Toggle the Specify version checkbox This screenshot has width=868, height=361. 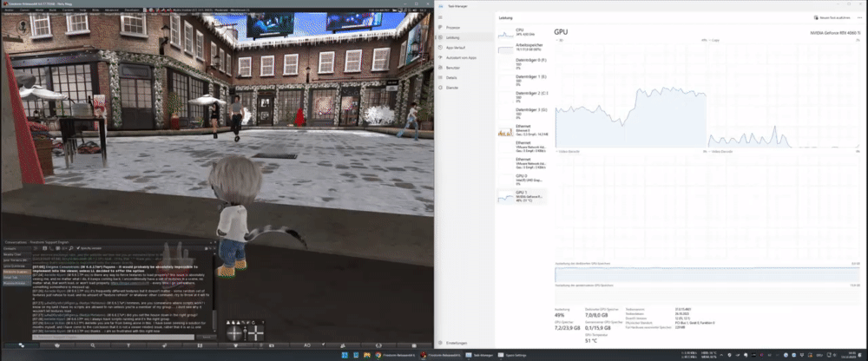(x=79, y=247)
